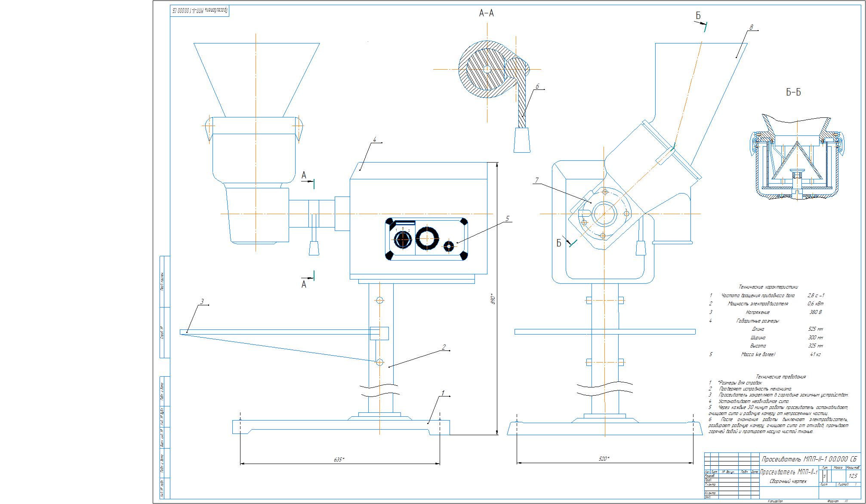Click the Технические характеристики heading
The image size is (866, 504).
coord(768,287)
